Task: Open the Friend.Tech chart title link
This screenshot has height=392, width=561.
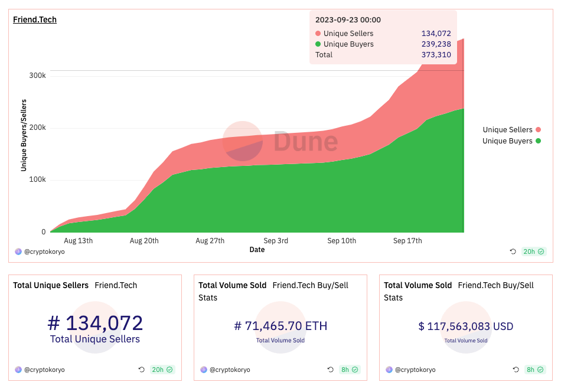Action: point(35,19)
